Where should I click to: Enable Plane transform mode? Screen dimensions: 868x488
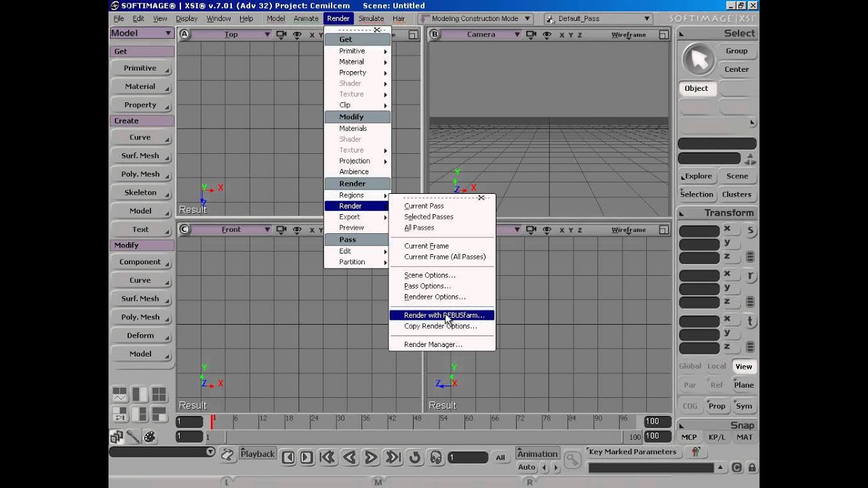(744, 385)
